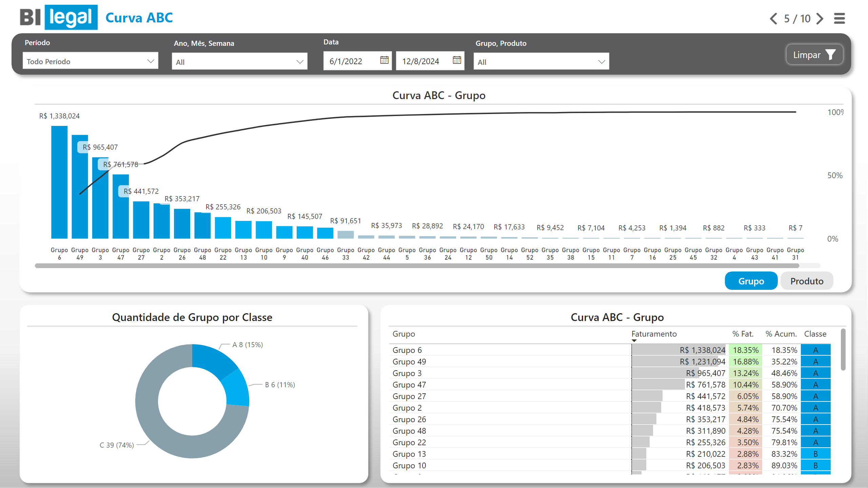Viewport: 868px width, 488px height.
Task: Open the hamburger menu
Action: [840, 18]
